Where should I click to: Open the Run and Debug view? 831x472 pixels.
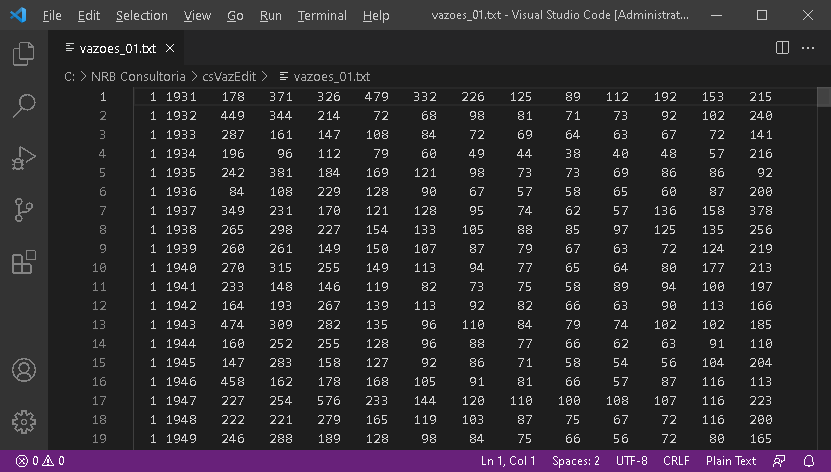[x=24, y=158]
